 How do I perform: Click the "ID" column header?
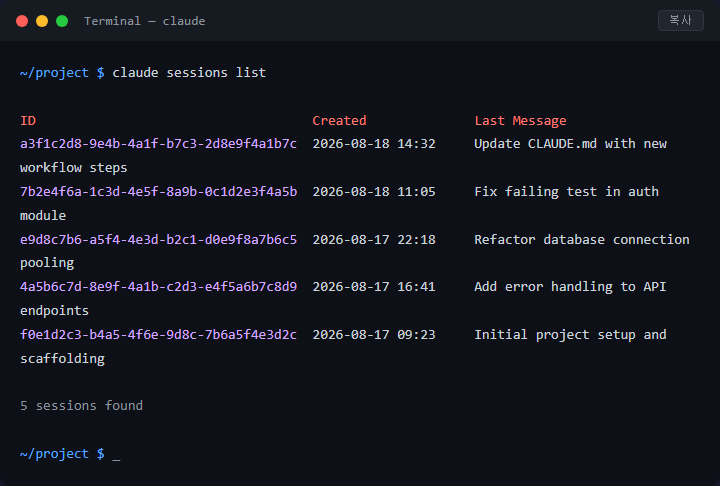click(x=28, y=120)
